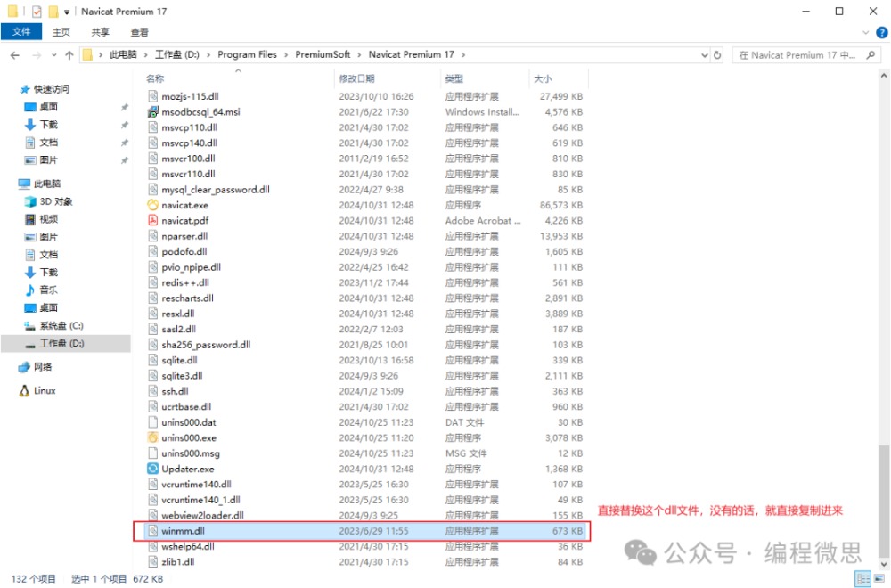Image resolution: width=891 pixels, height=588 pixels.
Task: Click the navicat.exe application icon
Action: [152, 205]
